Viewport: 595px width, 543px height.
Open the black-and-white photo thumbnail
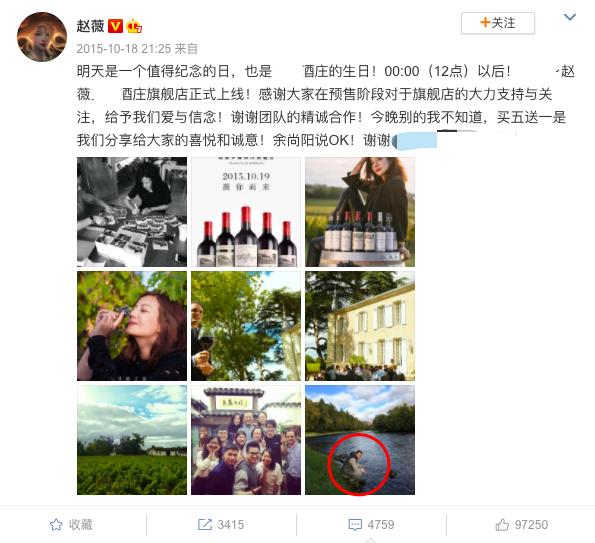[132, 212]
